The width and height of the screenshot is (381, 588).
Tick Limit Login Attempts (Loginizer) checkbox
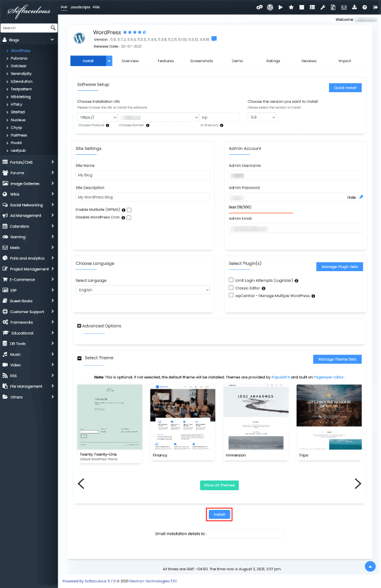point(231,279)
